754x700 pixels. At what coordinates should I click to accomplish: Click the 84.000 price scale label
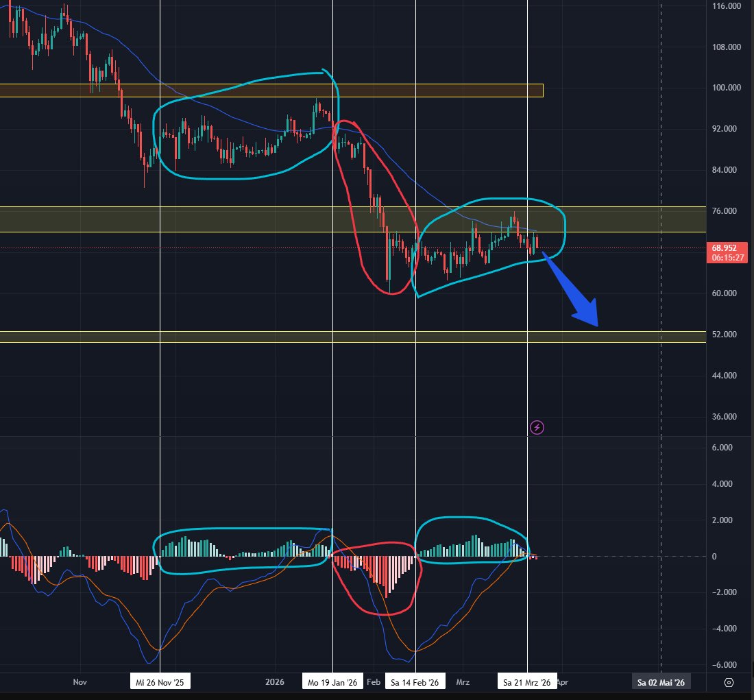point(725,170)
